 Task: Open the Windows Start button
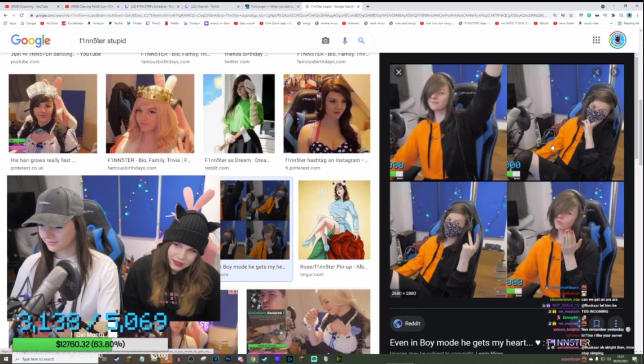6,359
